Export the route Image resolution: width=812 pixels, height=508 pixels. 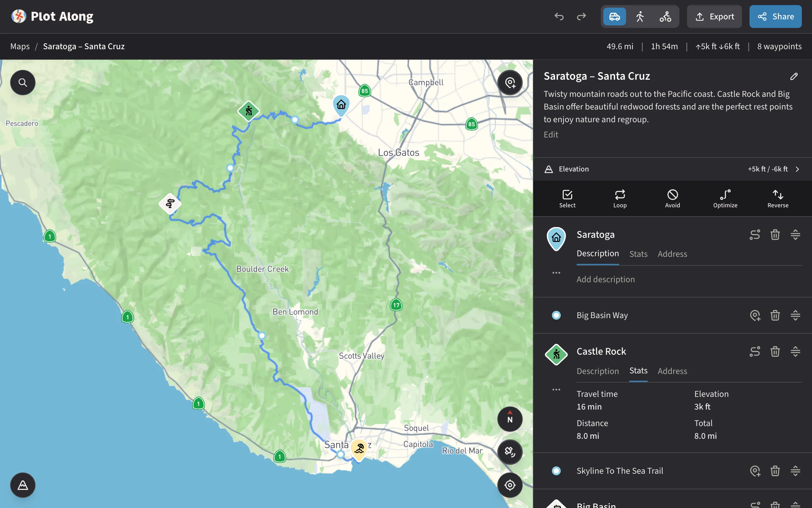[714, 17]
